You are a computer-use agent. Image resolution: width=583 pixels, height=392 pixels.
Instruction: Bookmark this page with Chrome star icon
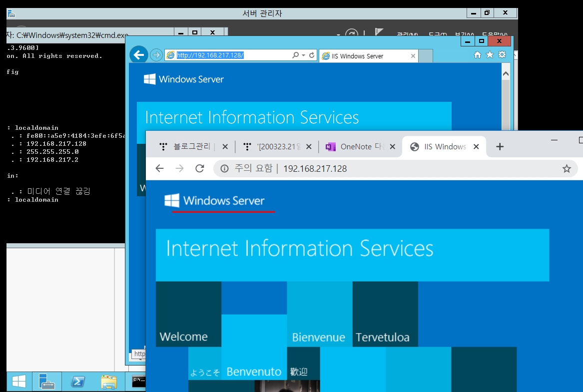click(567, 169)
